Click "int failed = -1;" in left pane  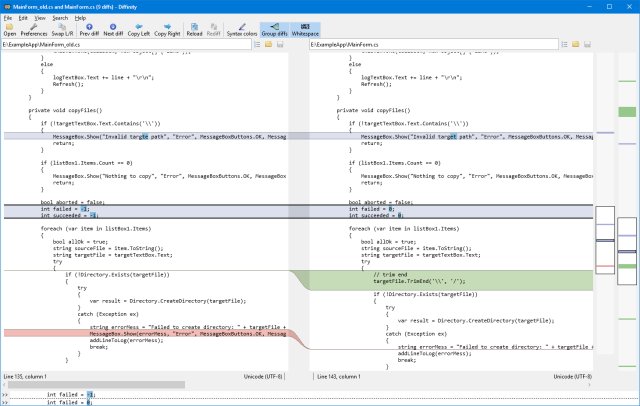(65, 209)
